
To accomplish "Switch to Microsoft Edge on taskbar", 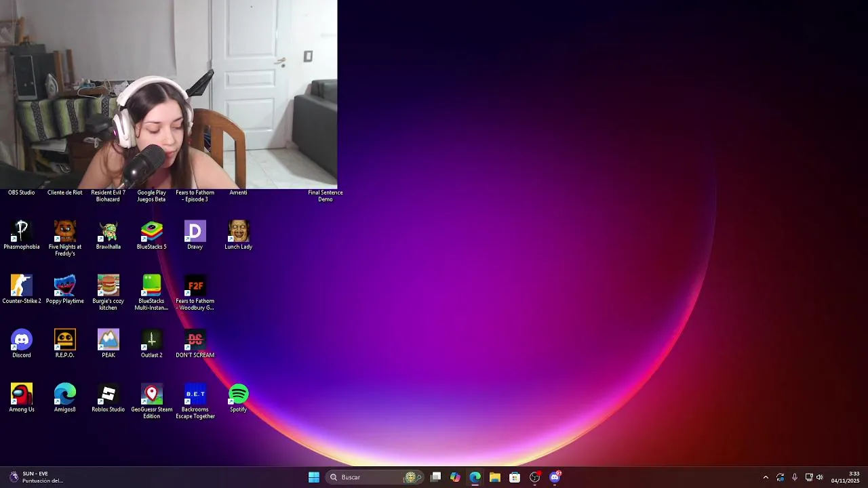I will click(475, 477).
